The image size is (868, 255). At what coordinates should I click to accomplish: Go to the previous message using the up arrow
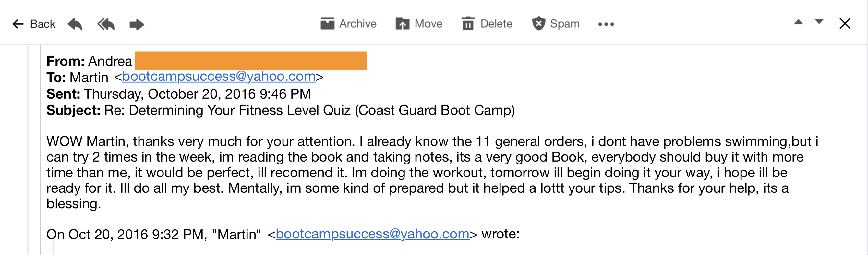(x=799, y=22)
